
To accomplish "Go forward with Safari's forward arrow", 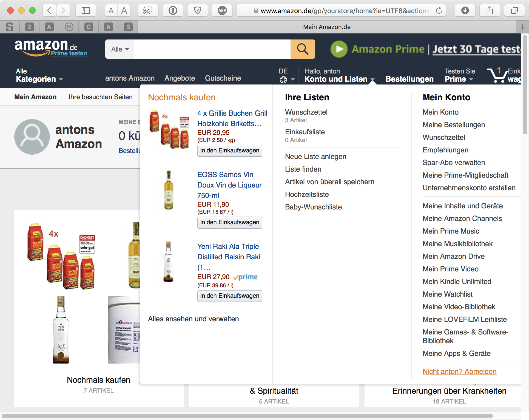I will (63, 11).
